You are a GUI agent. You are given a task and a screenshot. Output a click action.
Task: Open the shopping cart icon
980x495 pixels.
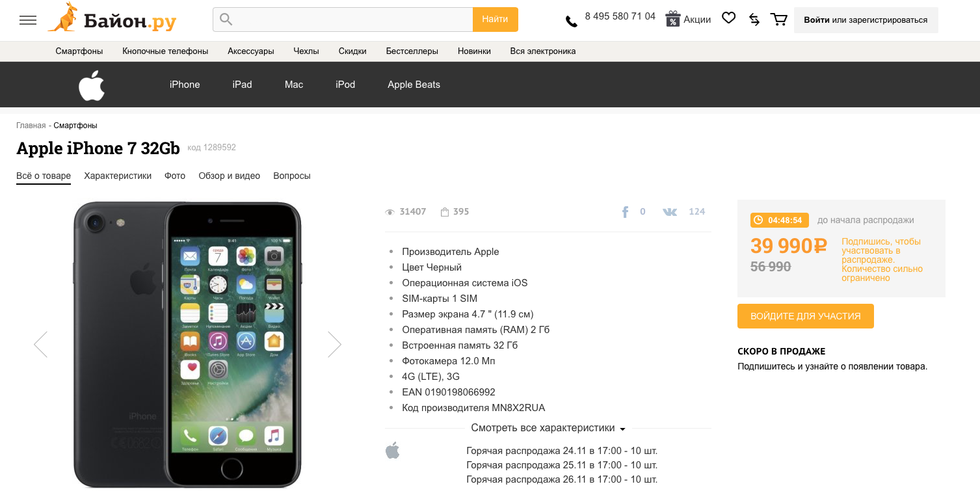tap(778, 20)
